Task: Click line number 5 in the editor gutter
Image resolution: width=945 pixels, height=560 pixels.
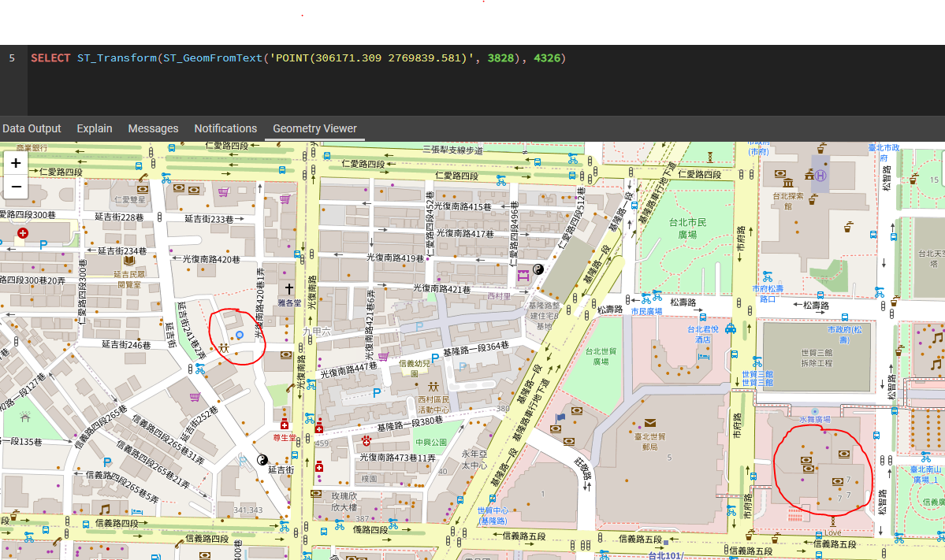Action: point(12,58)
